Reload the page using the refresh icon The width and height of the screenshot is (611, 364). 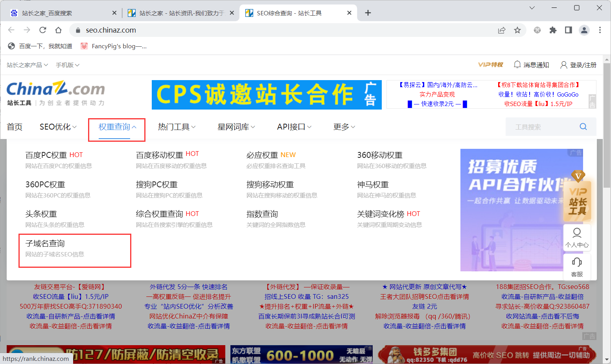43,30
